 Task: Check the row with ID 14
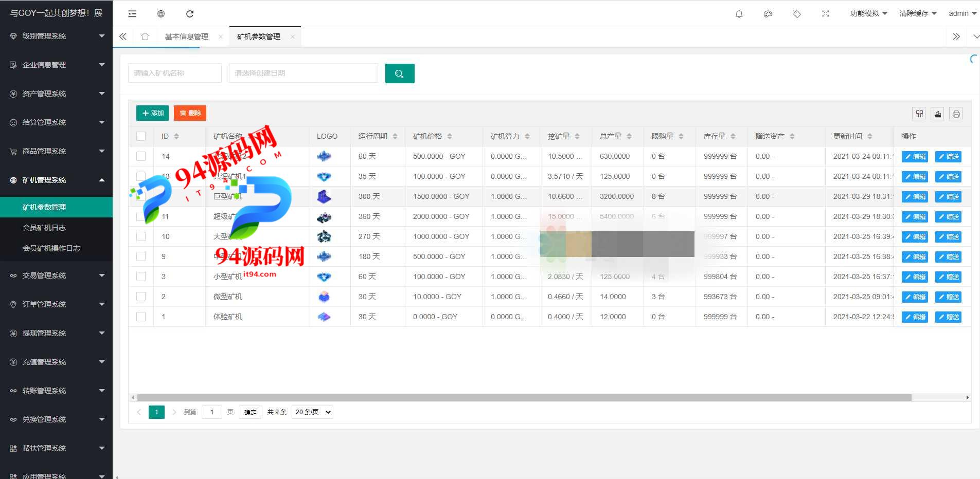[x=141, y=156]
